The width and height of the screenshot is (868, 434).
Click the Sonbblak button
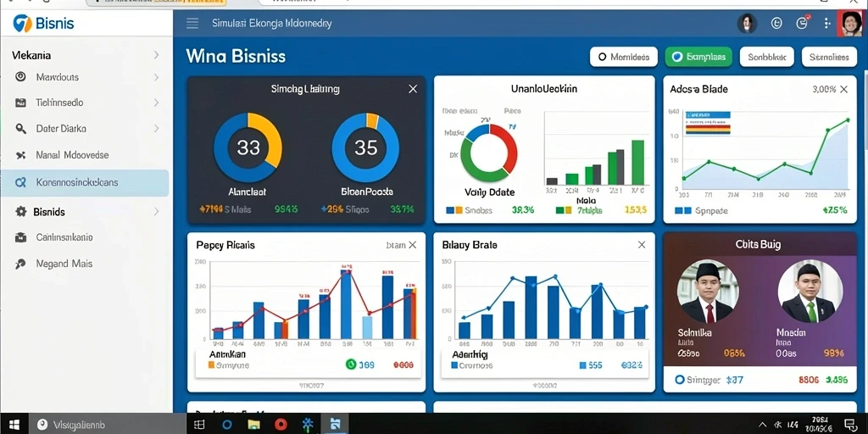click(766, 57)
